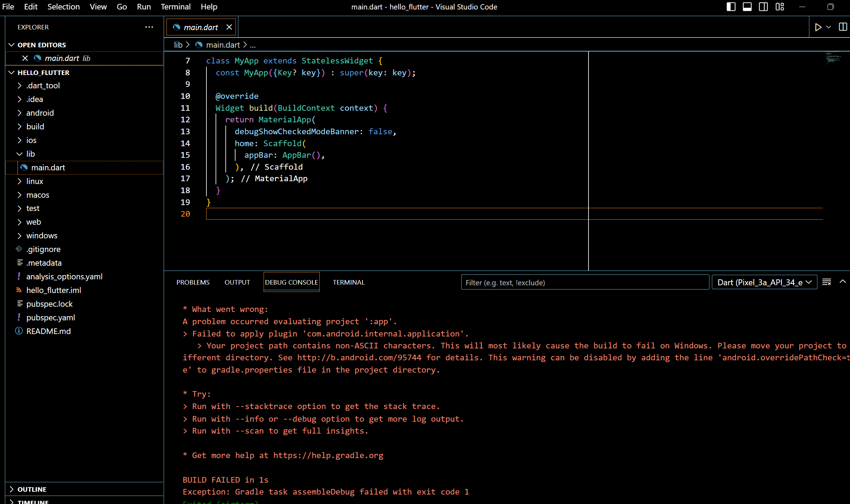Viewport: 850px width, 504px height.
Task: Click the MaterialApp( text on line 12
Action: [x=287, y=120]
